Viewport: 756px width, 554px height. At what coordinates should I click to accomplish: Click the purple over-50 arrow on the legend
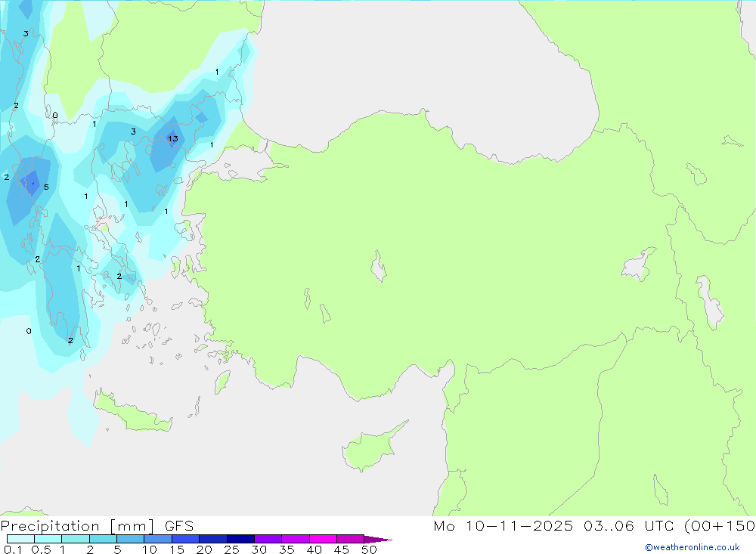[378, 540]
